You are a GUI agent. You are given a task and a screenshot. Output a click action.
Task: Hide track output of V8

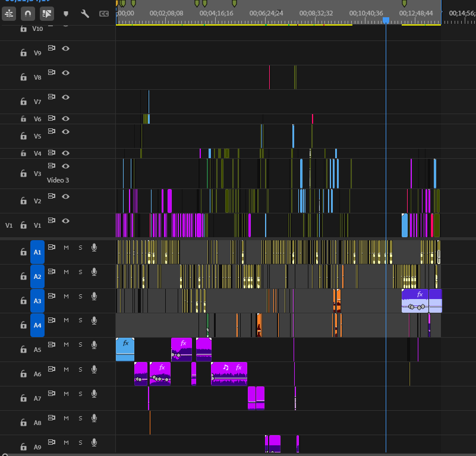[65, 73]
